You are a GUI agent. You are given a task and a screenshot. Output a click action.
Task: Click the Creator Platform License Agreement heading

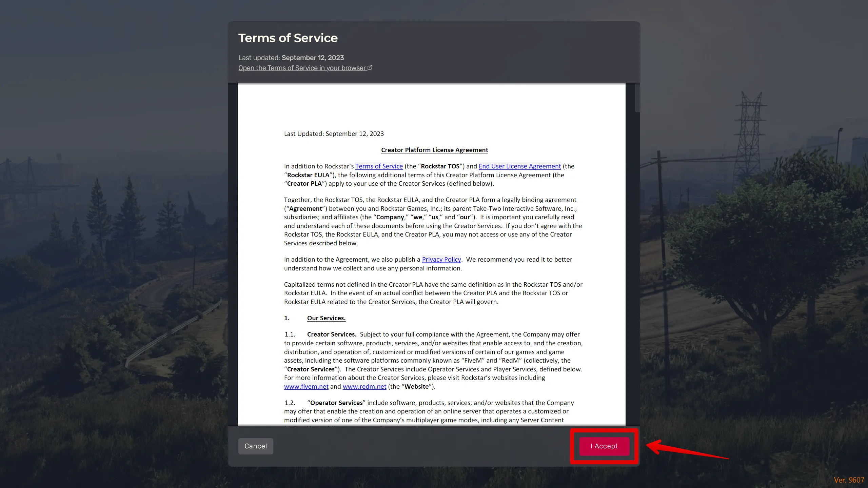pos(434,150)
